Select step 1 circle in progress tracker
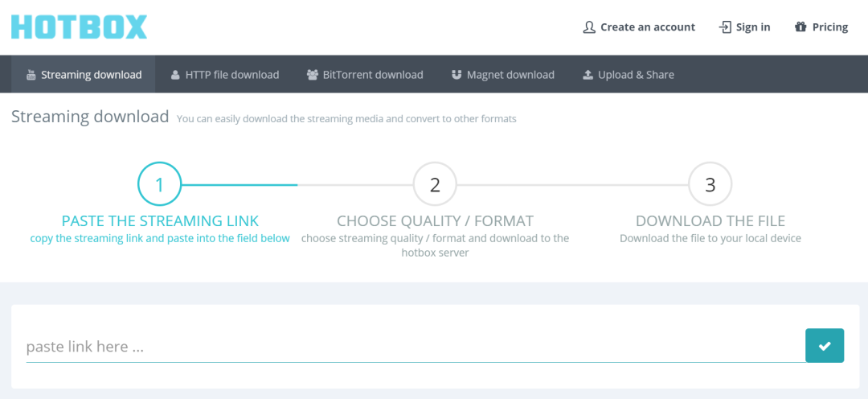Viewport: 868px width, 399px height. 159,184
